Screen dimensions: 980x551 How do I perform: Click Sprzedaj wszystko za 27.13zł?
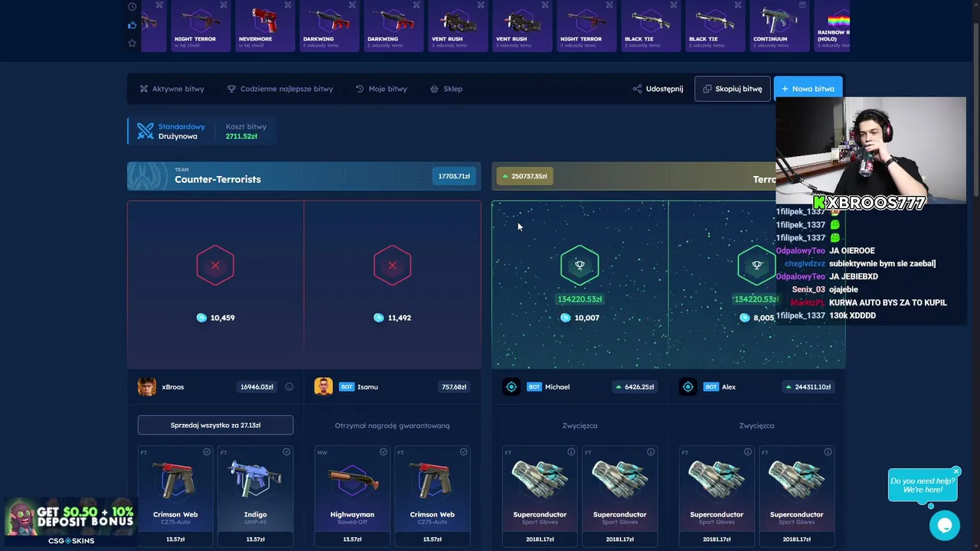tap(215, 425)
